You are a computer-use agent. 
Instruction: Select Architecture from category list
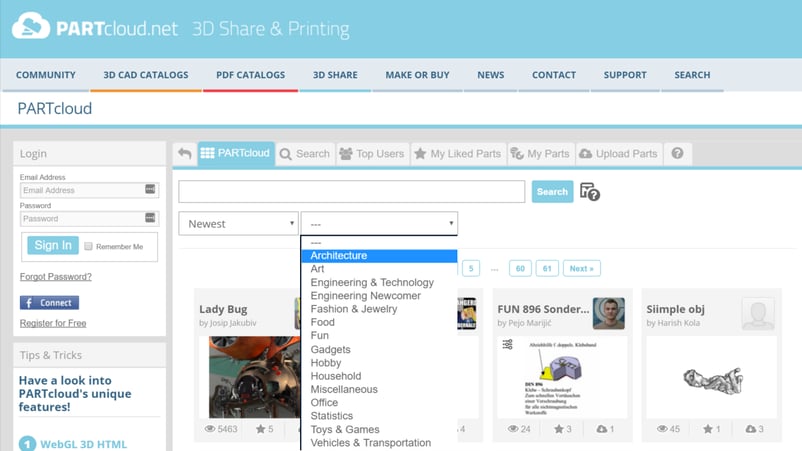coord(379,256)
